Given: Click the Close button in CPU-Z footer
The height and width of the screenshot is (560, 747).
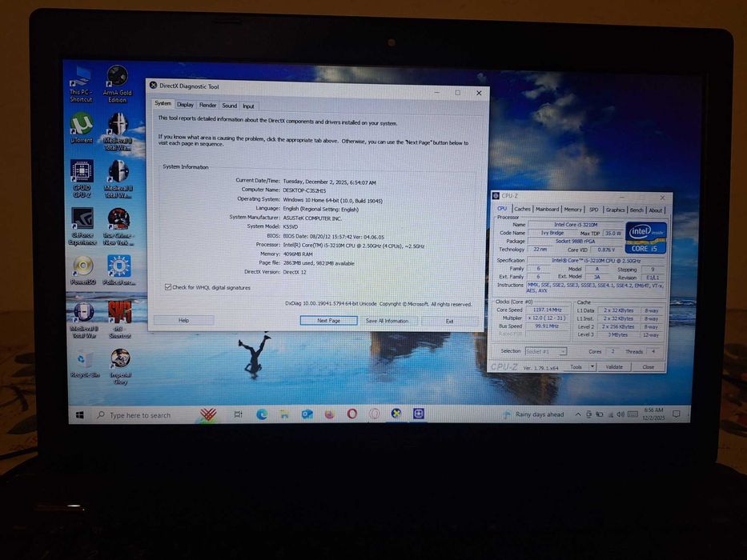Looking at the screenshot, I should click(x=648, y=367).
